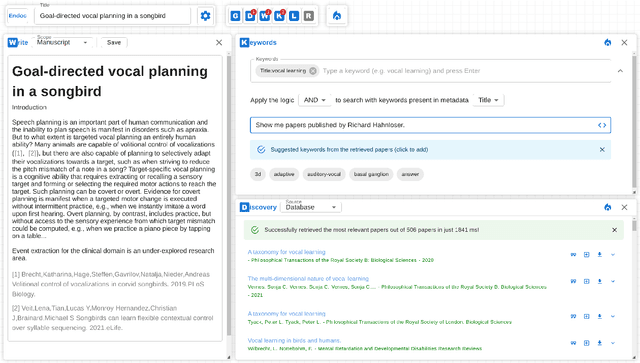
Task: Dismiss the 'Successfully retrieved' green banner
Action: pyautogui.click(x=614, y=230)
